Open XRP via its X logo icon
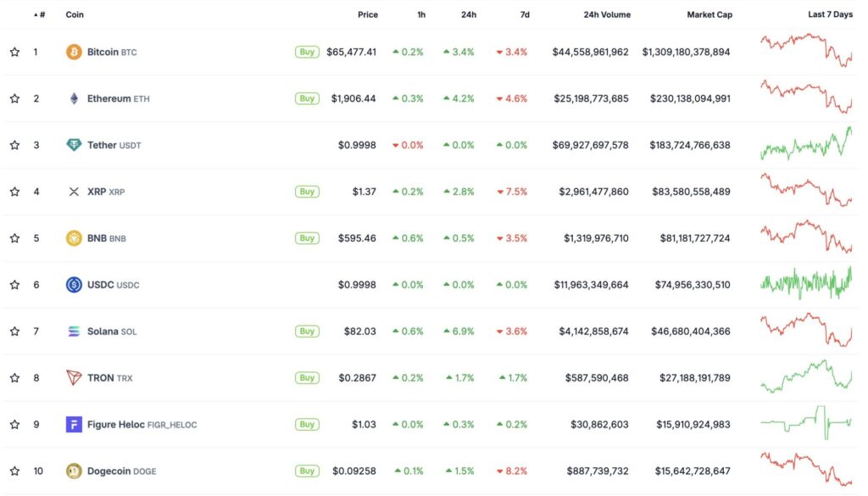 coord(75,191)
